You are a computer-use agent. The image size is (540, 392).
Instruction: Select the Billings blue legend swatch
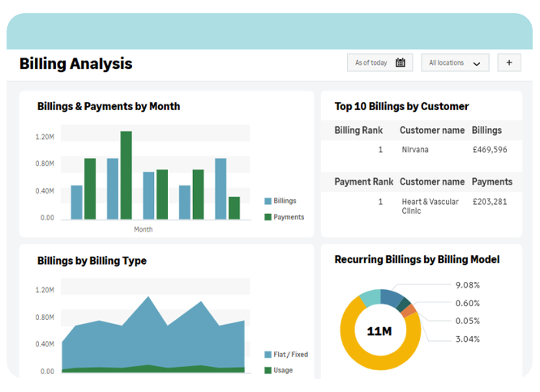coord(268,201)
